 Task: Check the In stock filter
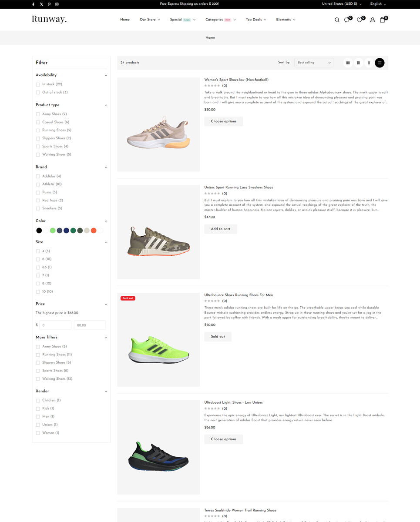(38, 84)
